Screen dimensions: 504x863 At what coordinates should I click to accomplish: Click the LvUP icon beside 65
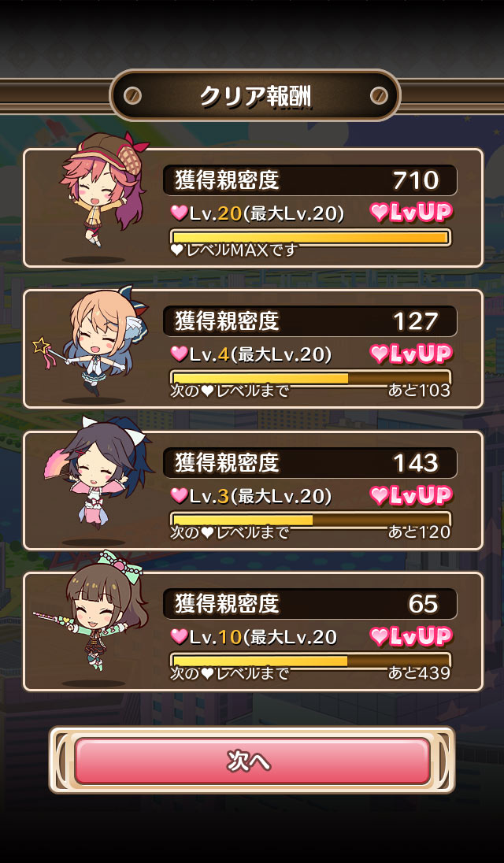coord(411,637)
